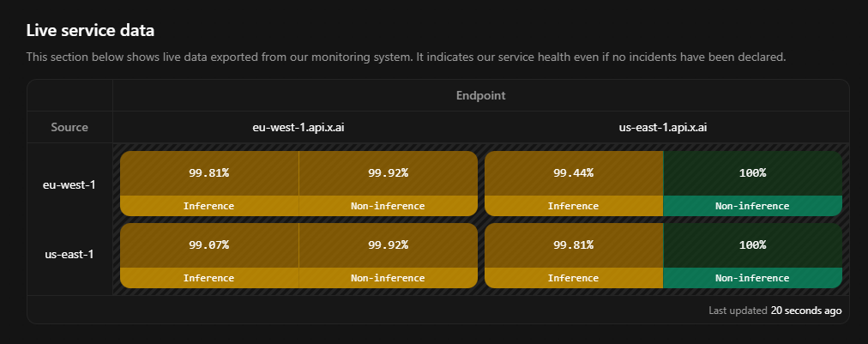Select the us-east-1 source row label
Screen dimensions: 868x344
[x=69, y=255]
